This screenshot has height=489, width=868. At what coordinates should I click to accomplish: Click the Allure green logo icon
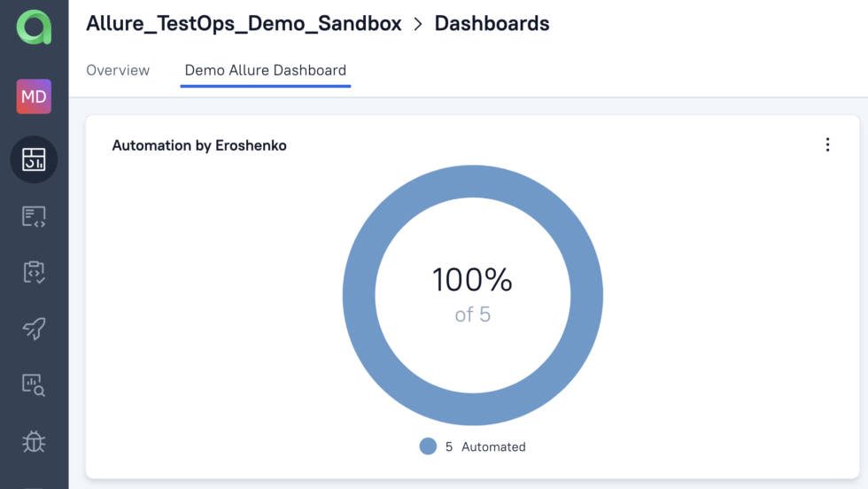click(34, 27)
